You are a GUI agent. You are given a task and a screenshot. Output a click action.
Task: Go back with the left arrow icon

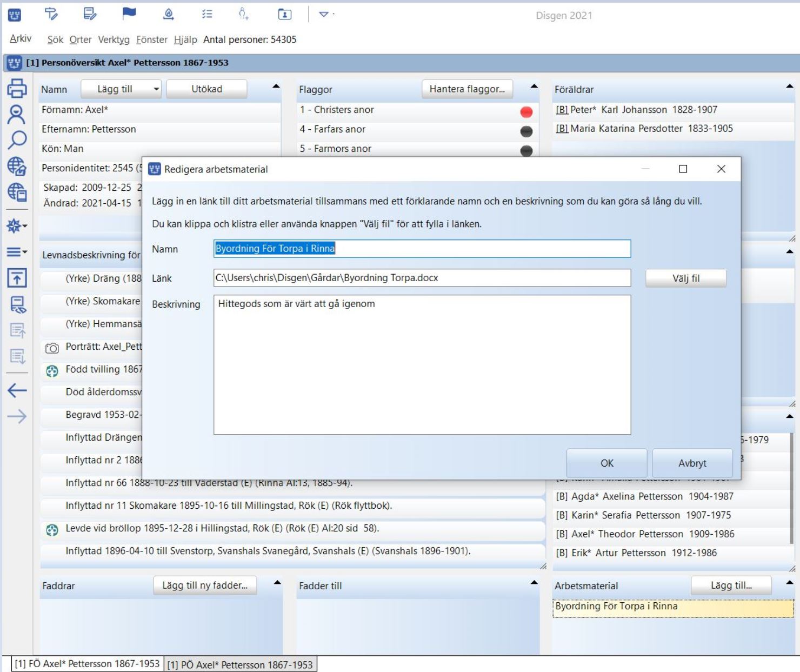tap(17, 390)
